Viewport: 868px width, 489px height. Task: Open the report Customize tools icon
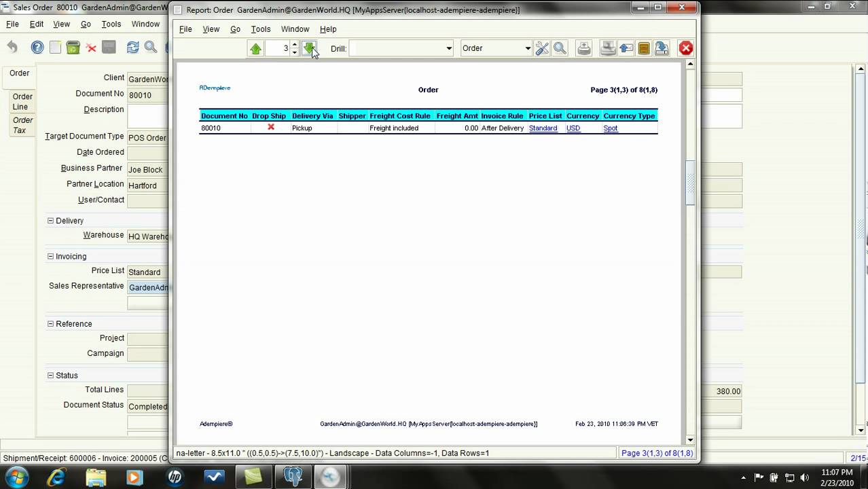(542, 48)
